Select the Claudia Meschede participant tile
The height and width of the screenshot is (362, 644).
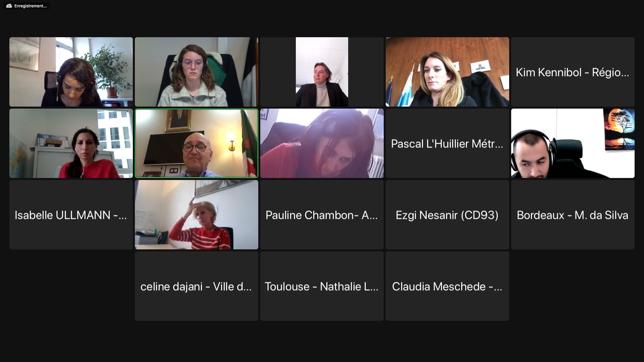point(447,286)
